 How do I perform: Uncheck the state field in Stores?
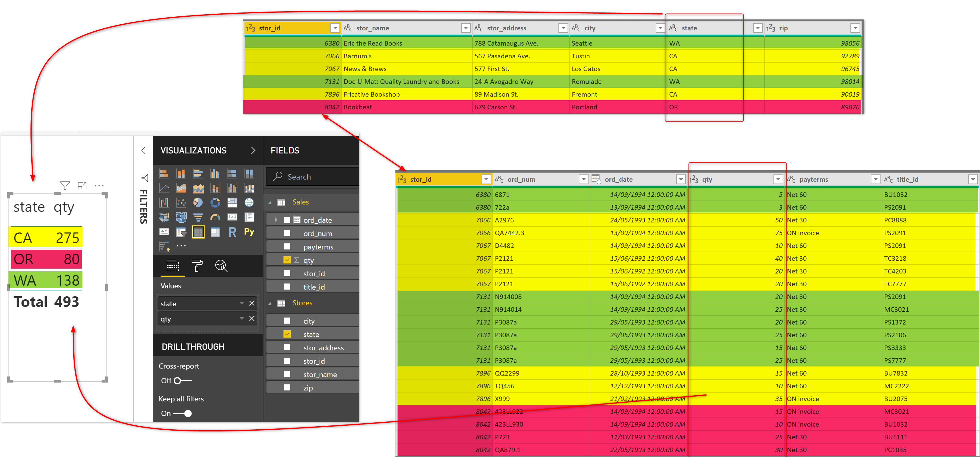(287, 334)
